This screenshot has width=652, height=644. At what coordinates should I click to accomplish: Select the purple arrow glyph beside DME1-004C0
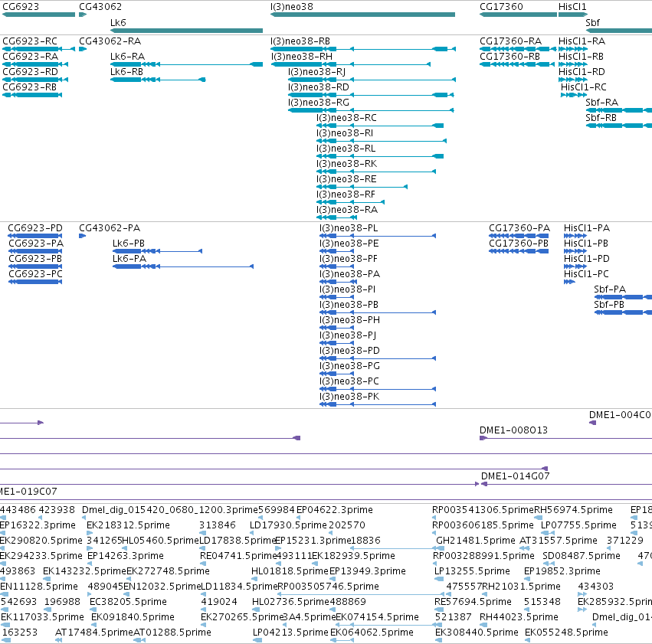[x=593, y=423]
